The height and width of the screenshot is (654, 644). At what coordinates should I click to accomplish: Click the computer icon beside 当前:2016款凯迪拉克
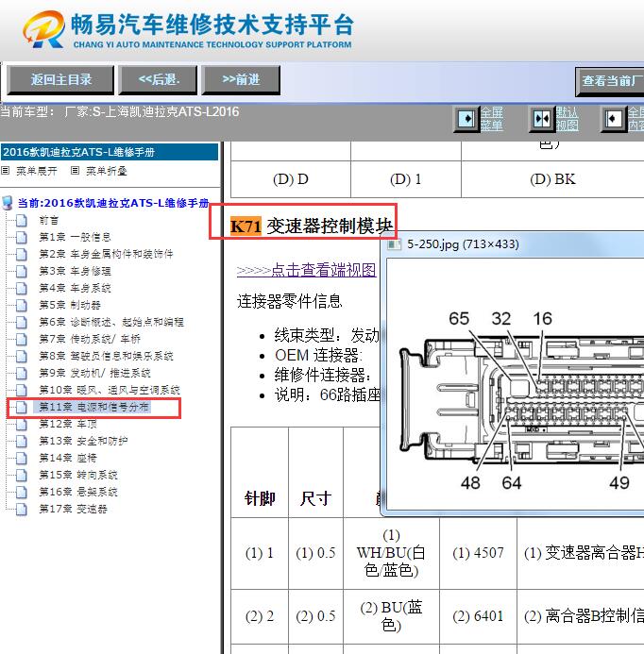click(8, 203)
